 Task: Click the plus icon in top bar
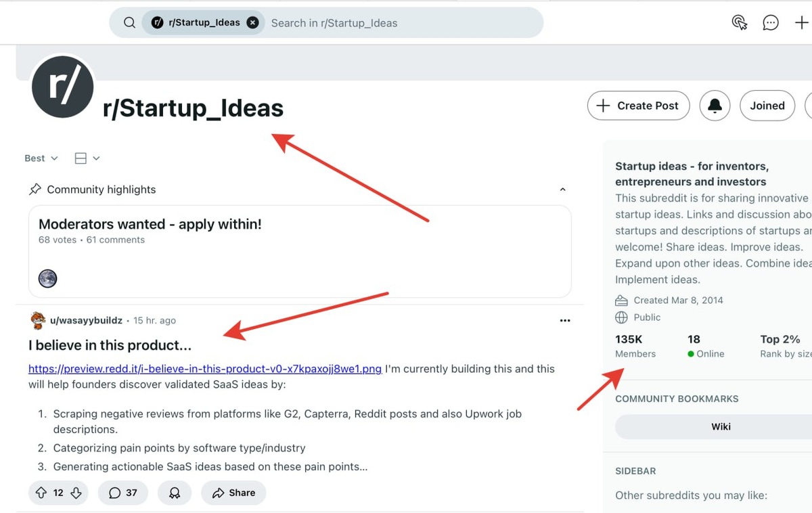pyautogui.click(x=801, y=23)
